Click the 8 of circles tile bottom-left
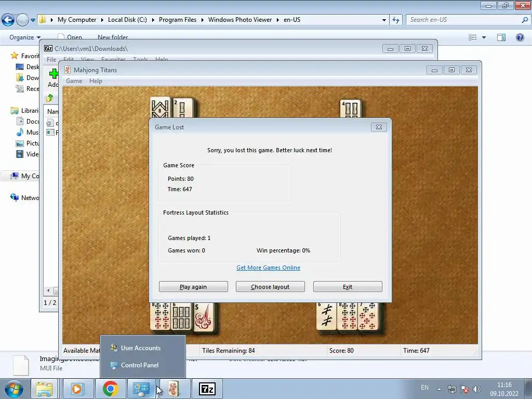The height and width of the screenshot is (399, 532). click(x=161, y=316)
